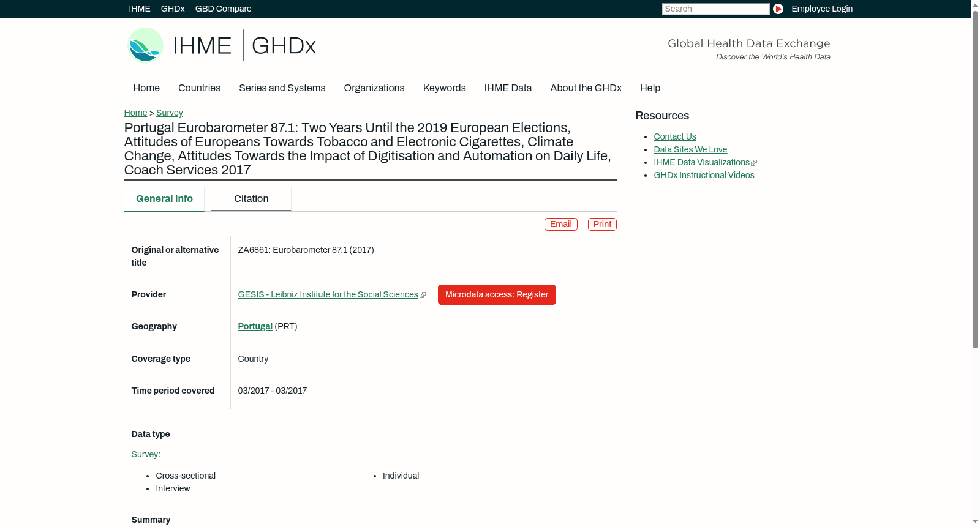Click the 'Country' coverage type value
Viewport: 980px width, 527px height.
(x=253, y=359)
